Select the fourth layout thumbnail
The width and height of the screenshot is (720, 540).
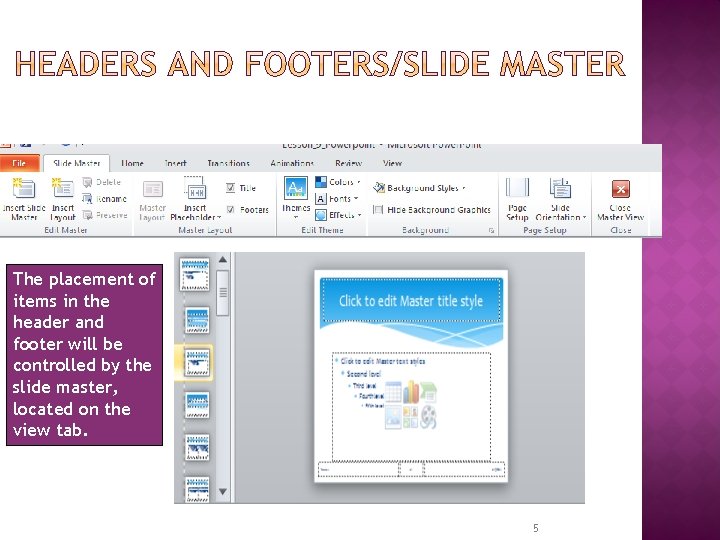[197, 405]
